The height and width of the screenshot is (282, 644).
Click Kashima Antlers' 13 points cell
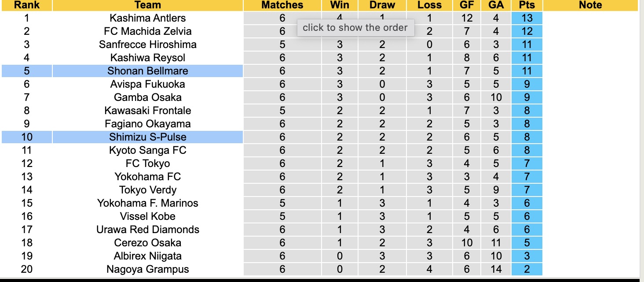pos(527,18)
